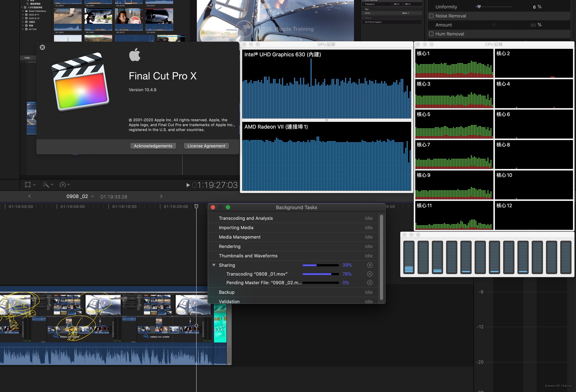Screen dimensions: 576x392
Task: Open the Pan Mode None dropdown
Action: (x=406, y=13)
